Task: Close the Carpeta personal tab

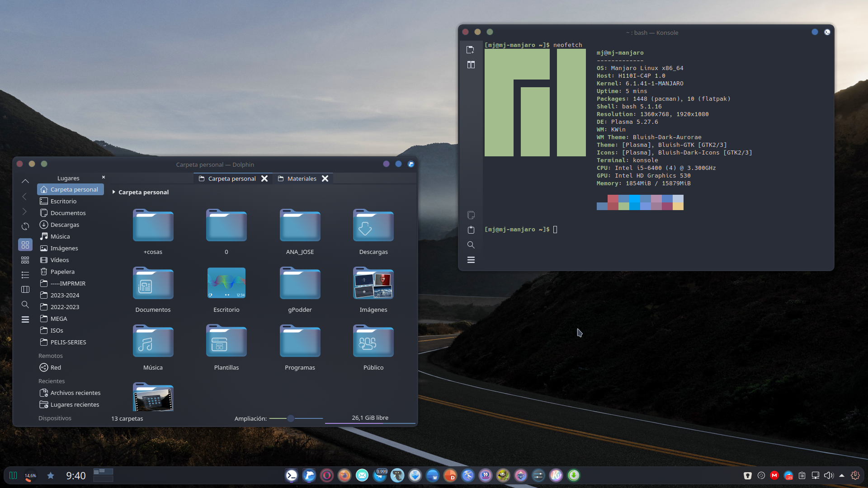Action: coord(264,178)
